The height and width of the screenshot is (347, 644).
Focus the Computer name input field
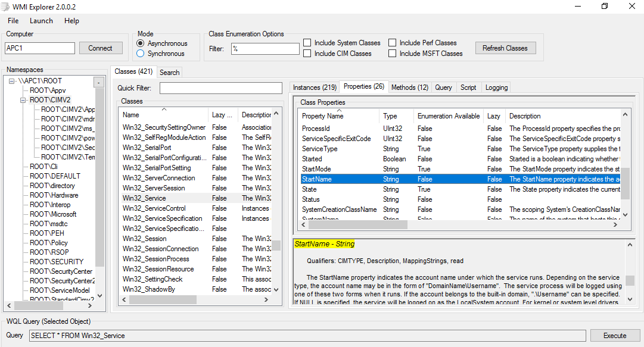coord(40,48)
